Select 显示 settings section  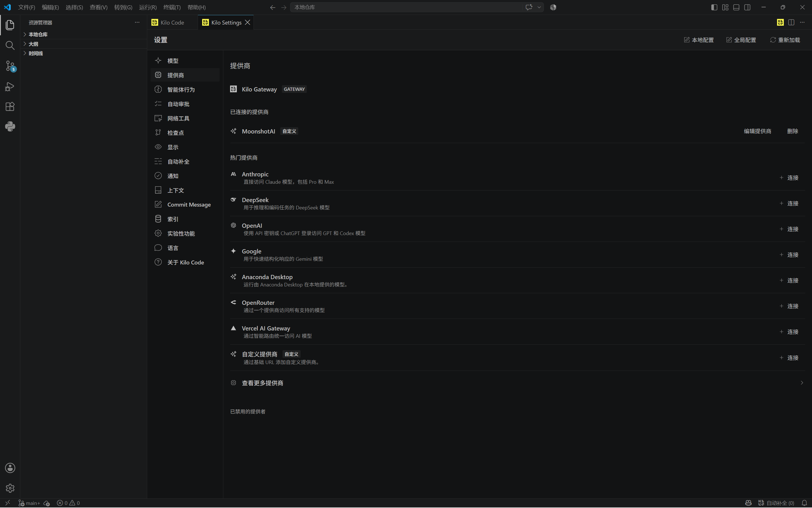click(185, 147)
